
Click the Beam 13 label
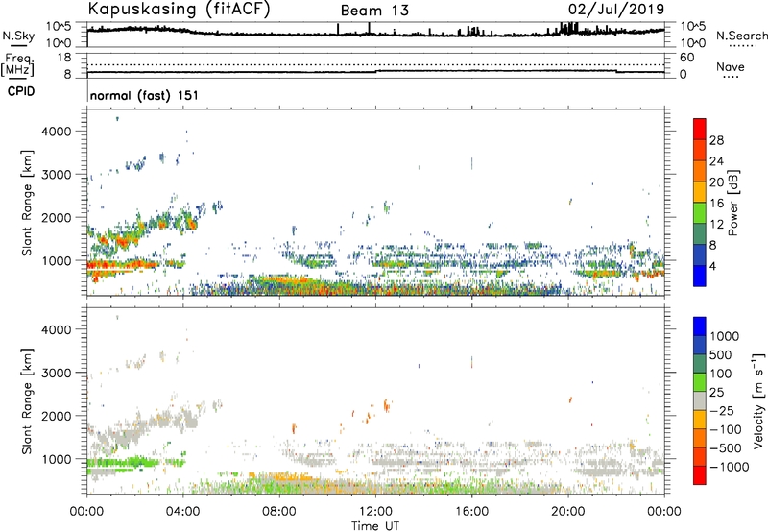click(374, 11)
